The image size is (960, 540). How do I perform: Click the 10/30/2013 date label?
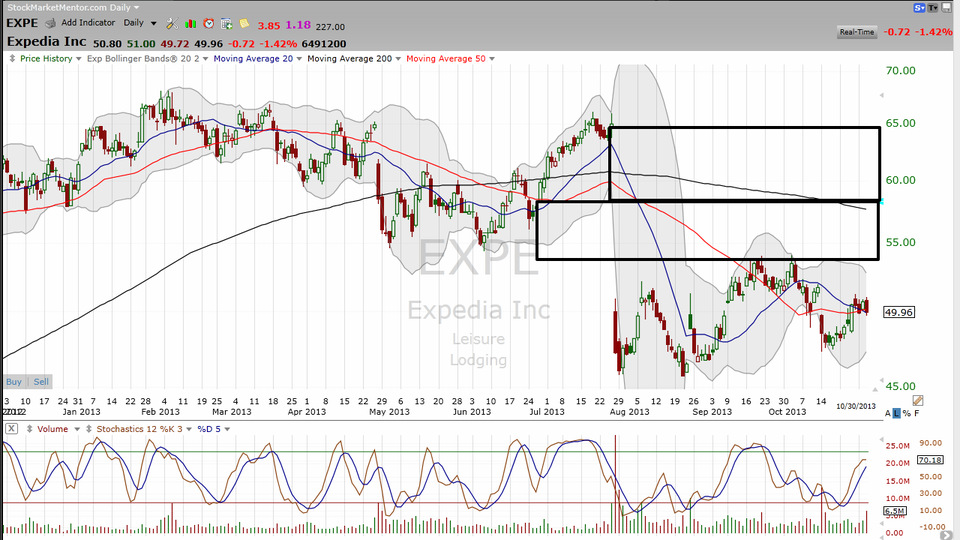tap(856, 407)
